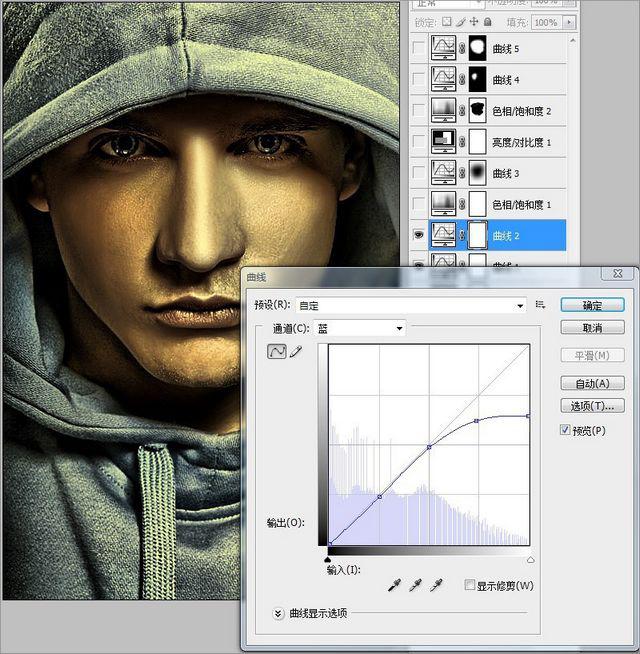Image resolution: width=640 pixels, height=654 pixels.
Task: Click the lock position icon
Action: point(474,21)
